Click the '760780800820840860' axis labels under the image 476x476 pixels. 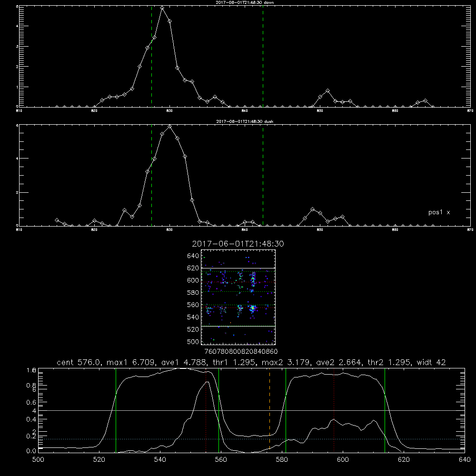tap(241, 351)
